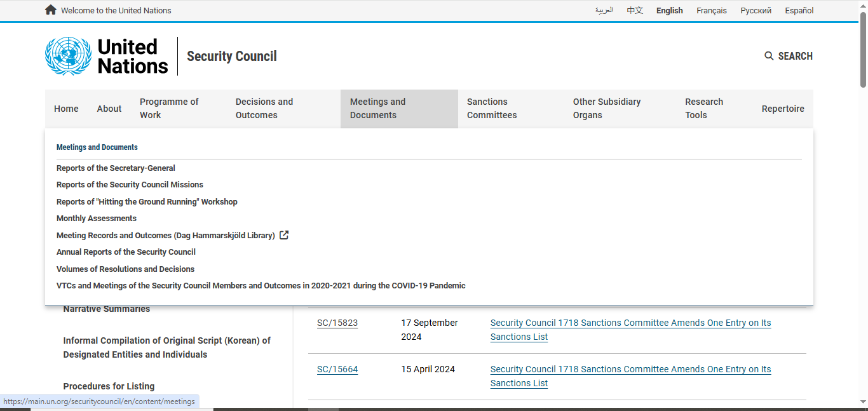Image resolution: width=868 pixels, height=411 pixels.
Task: Click the United Nations emblem logo
Action: click(x=68, y=56)
